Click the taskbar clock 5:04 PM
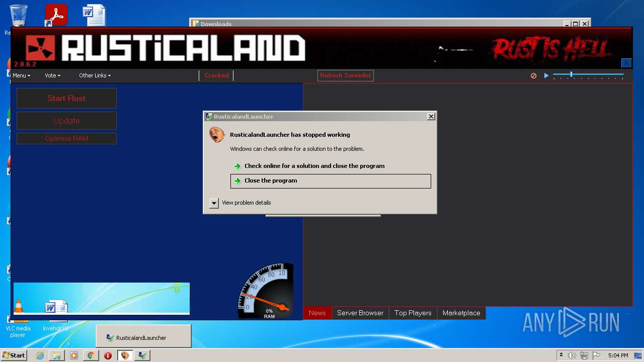 [618, 355]
